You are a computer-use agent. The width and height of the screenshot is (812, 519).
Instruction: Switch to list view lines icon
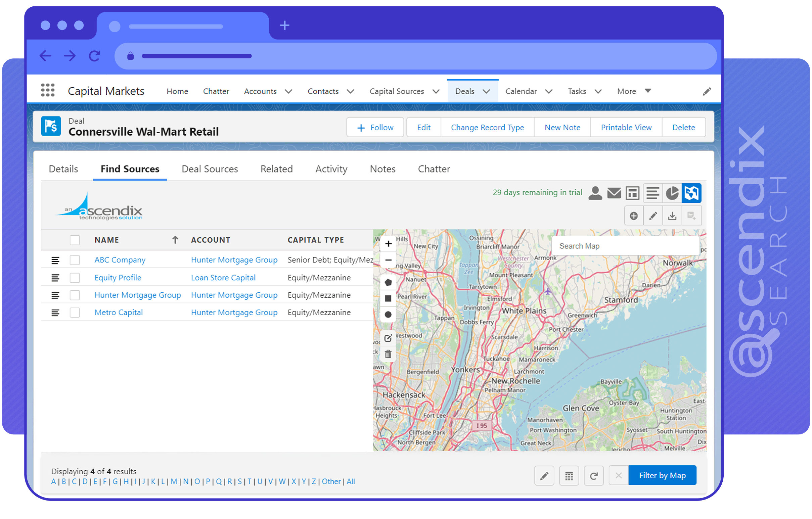pos(653,193)
